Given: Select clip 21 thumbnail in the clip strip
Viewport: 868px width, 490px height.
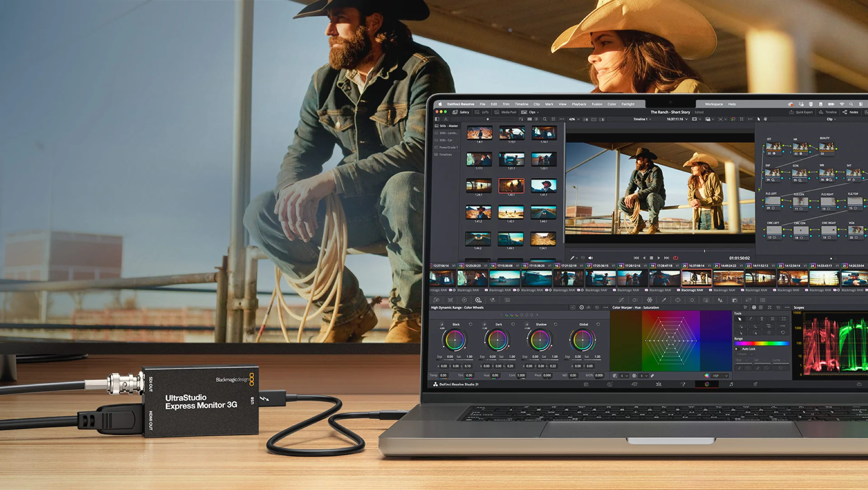Looking at the screenshot, I should (x=728, y=278).
